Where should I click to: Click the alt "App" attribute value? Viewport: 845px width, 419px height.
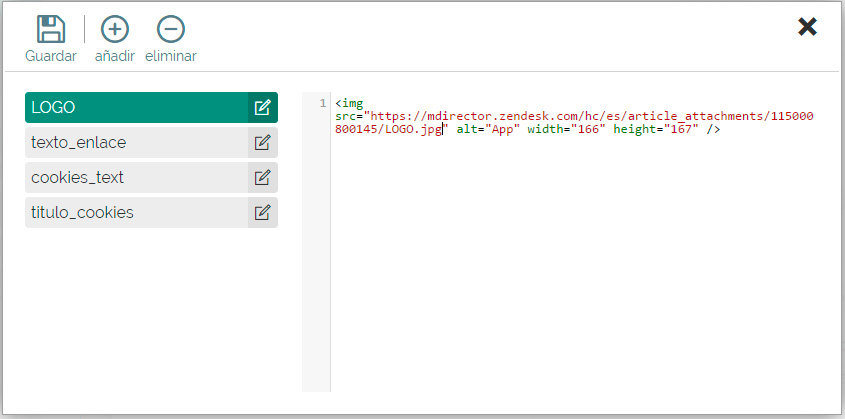pos(503,129)
